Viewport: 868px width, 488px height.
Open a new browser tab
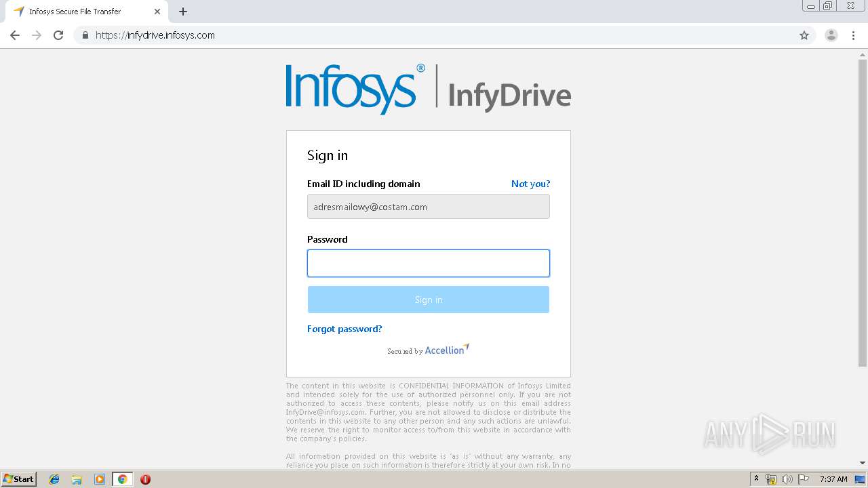coord(183,12)
